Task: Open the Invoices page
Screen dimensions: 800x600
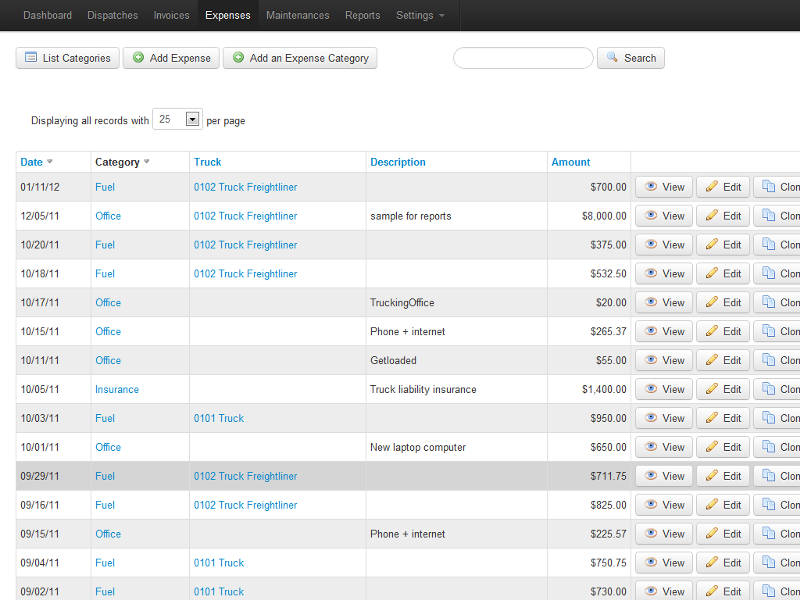Action: click(x=171, y=15)
